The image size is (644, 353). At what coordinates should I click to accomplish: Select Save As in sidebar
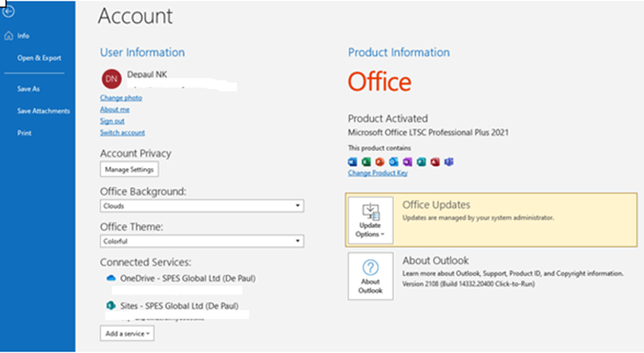[28, 89]
